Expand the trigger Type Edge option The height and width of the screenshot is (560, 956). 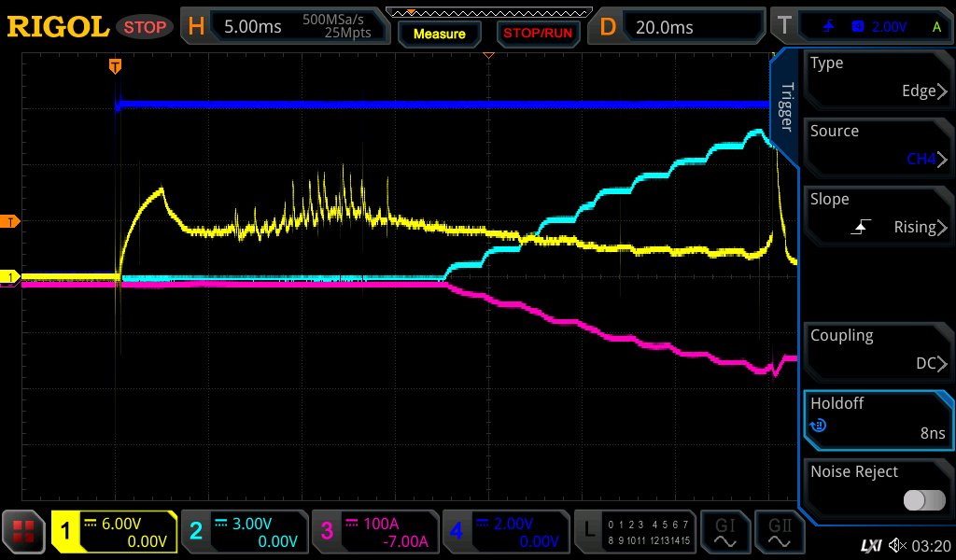[x=878, y=78]
